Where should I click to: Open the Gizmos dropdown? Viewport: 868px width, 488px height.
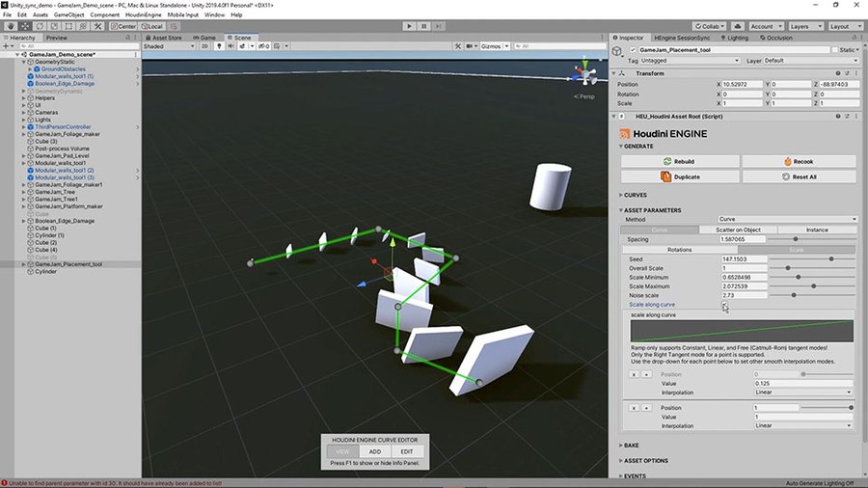(x=495, y=46)
